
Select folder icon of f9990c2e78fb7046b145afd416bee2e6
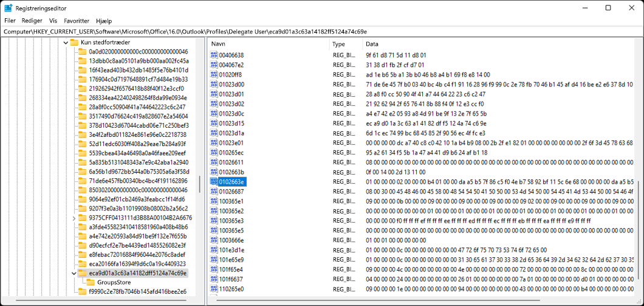[82, 291]
